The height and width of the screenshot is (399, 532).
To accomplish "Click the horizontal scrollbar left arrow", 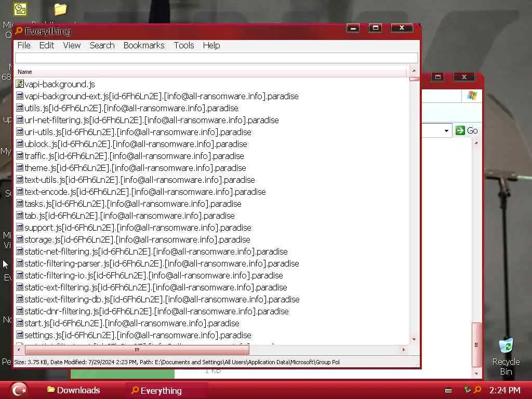I will pos(19,350).
